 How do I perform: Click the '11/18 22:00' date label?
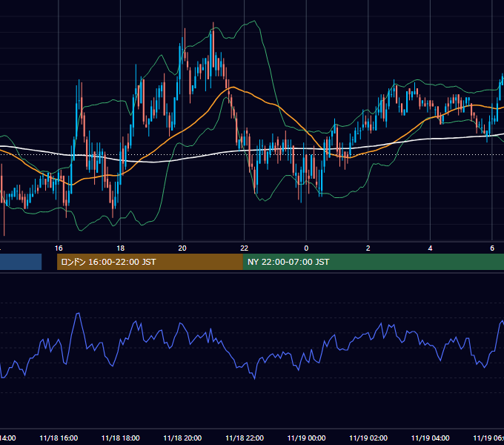(245, 438)
